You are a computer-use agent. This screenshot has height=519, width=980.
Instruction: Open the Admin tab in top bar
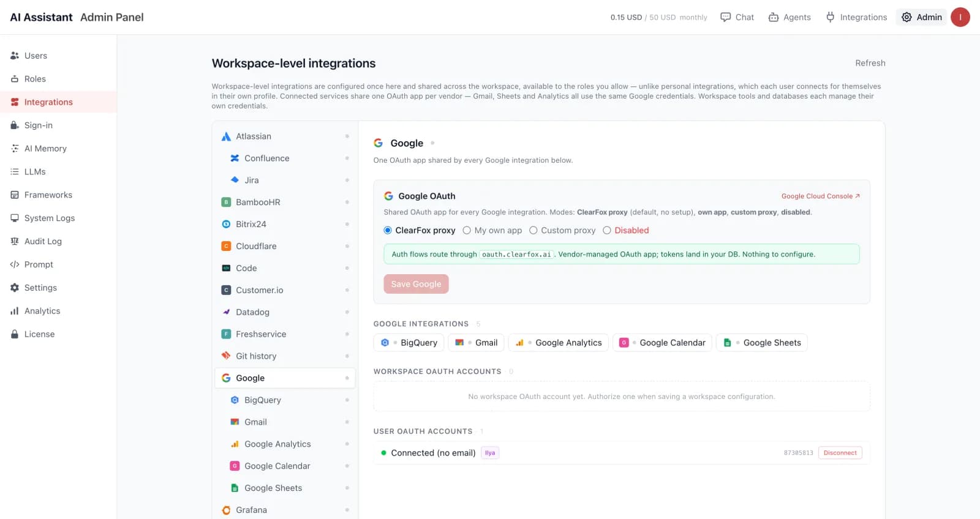[922, 17]
